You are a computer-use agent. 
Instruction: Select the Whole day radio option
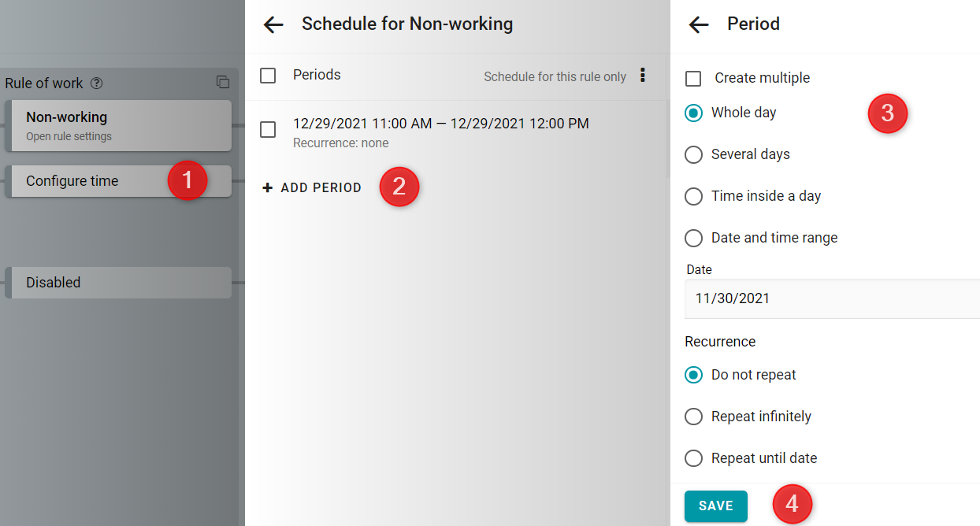[x=693, y=113]
